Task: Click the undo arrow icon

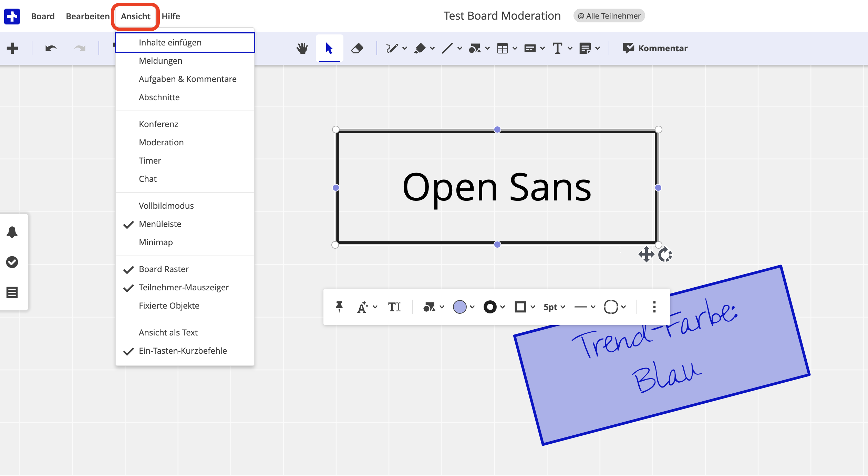Action: click(x=51, y=48)
